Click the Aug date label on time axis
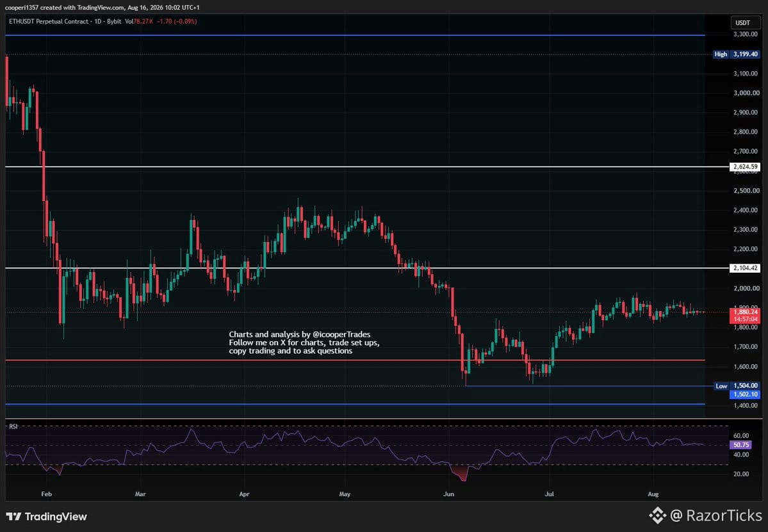The image size is (768, 532). click(x=653, y=494)
